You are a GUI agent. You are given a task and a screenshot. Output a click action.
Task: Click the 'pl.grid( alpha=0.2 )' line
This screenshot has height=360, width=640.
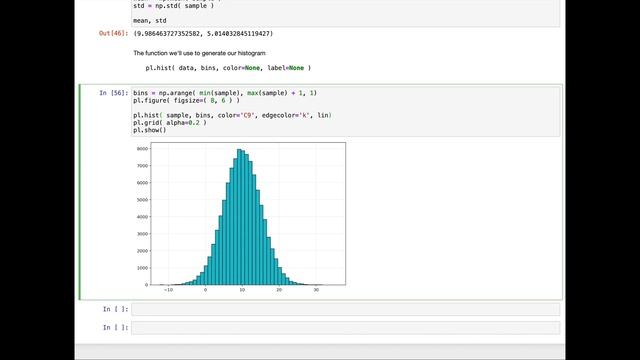[170, 123]
